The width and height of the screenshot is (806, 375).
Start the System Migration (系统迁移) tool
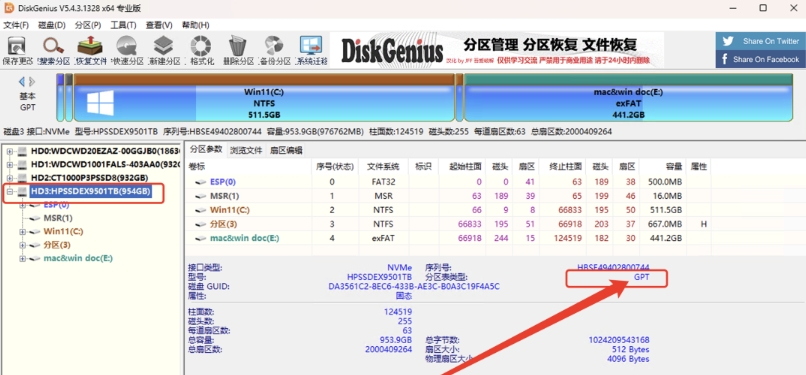[312, 50]
